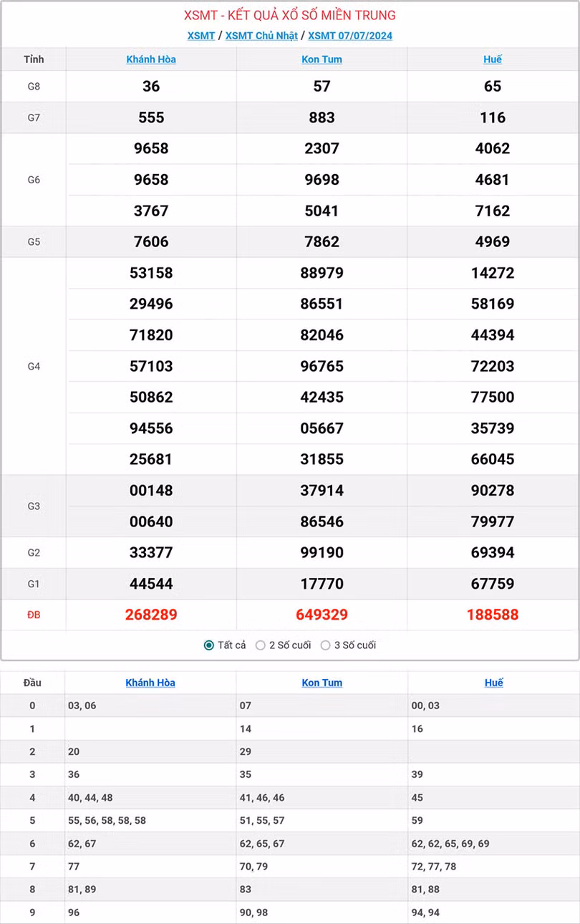This screenshot has height=924, width=580.
Task: Open the XSMT Chủ Nhật link
Action: pyautogui.click(x=261, y=36)
